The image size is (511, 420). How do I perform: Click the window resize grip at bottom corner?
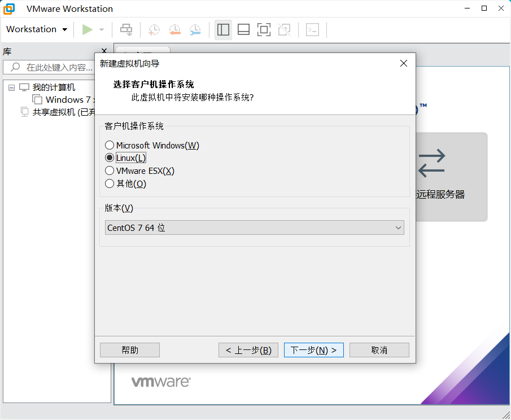(506, 415)
